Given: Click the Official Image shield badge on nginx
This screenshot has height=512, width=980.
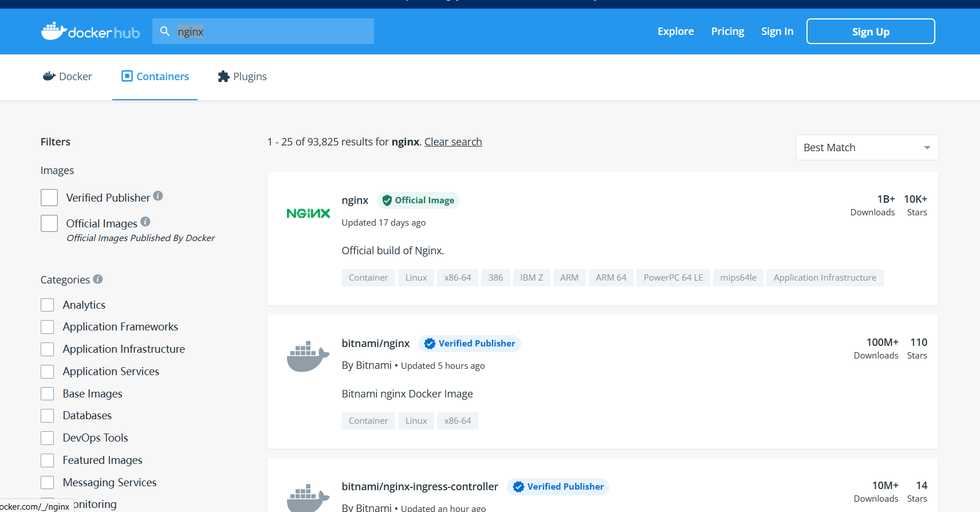Looking at the screenshot, I should click(x=418, y=200).
